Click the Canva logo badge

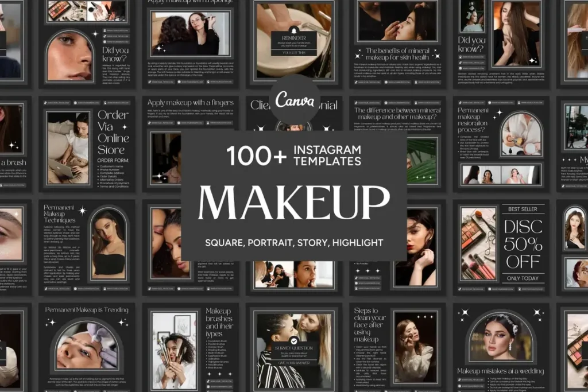click(294, 99)
